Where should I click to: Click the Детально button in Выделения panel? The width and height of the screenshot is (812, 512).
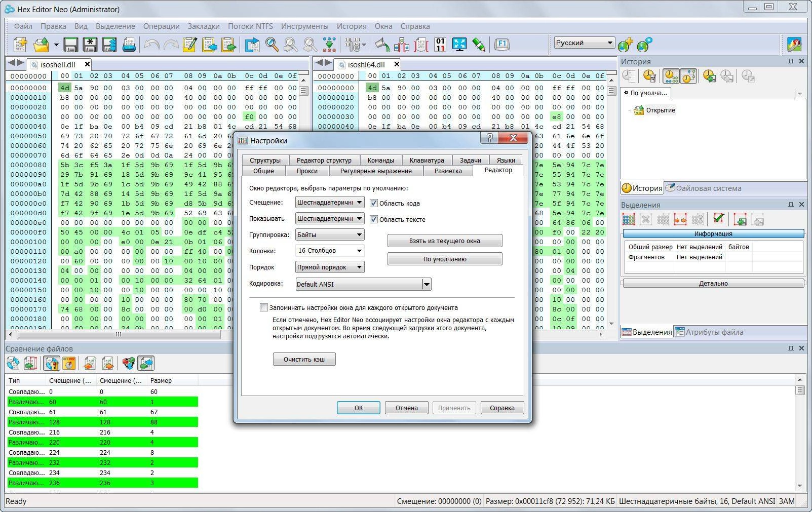click(x=713, y=283)
